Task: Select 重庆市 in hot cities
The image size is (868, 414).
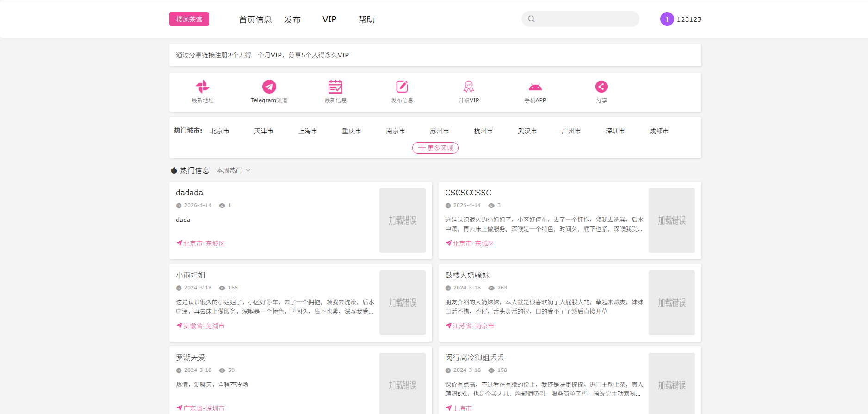Action: point(352,131)
